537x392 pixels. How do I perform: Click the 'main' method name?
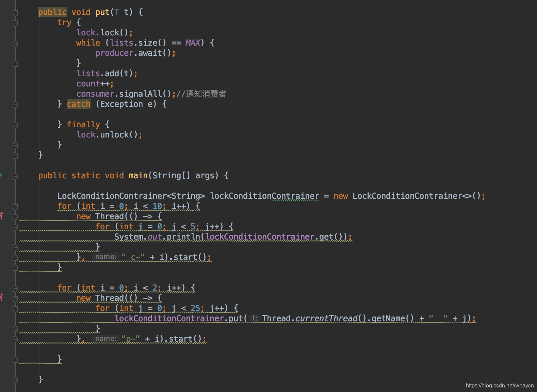coord(138,176)
